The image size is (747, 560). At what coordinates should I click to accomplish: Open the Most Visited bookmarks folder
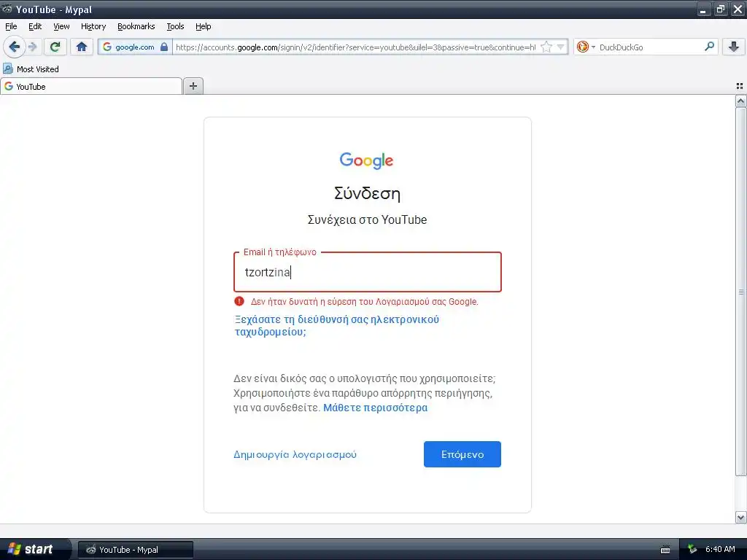[31, 69]
